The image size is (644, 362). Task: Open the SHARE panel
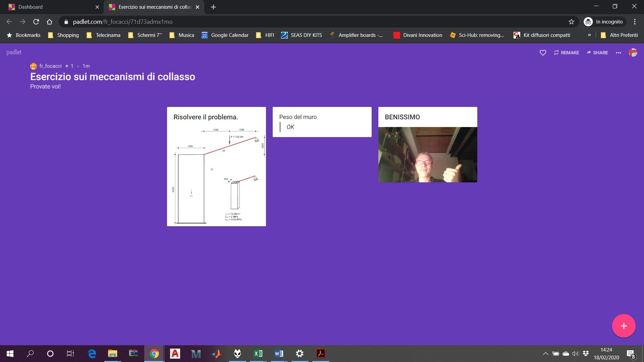click(x=597, y=53)
